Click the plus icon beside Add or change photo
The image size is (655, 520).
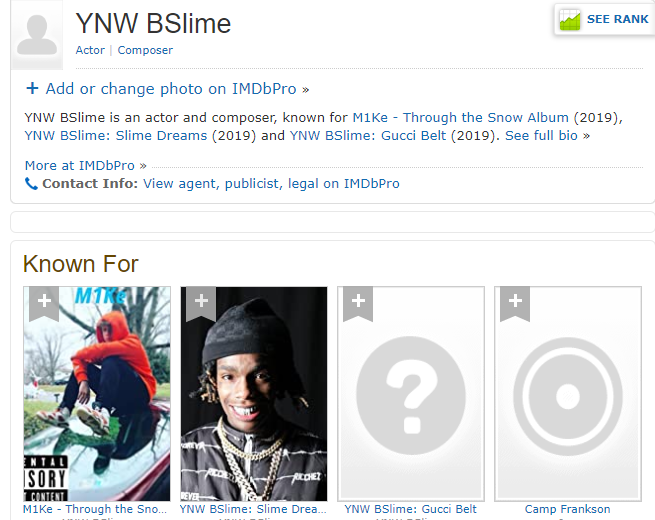point(32,88)
